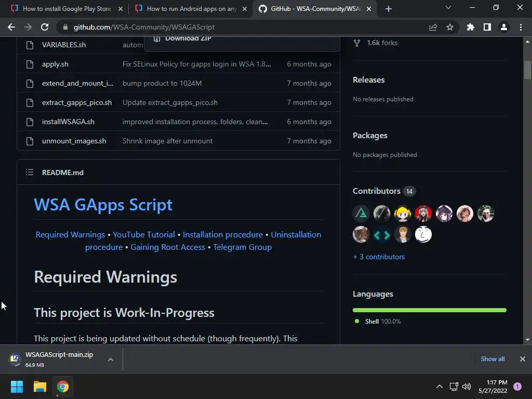The height and width of the screenshot is (399, 532).
Task: Open the Windows Start menu
Action: (x=17, y=387)
